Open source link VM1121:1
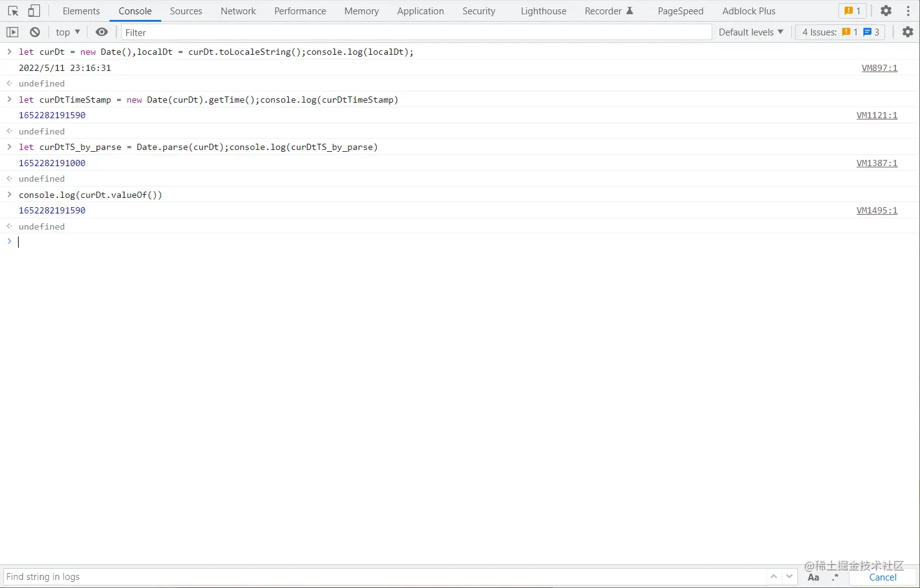 (x=876, y=115)
